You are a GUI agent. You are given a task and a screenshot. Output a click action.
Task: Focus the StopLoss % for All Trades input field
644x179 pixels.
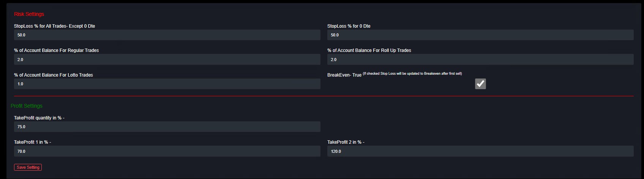pos(167,35)
